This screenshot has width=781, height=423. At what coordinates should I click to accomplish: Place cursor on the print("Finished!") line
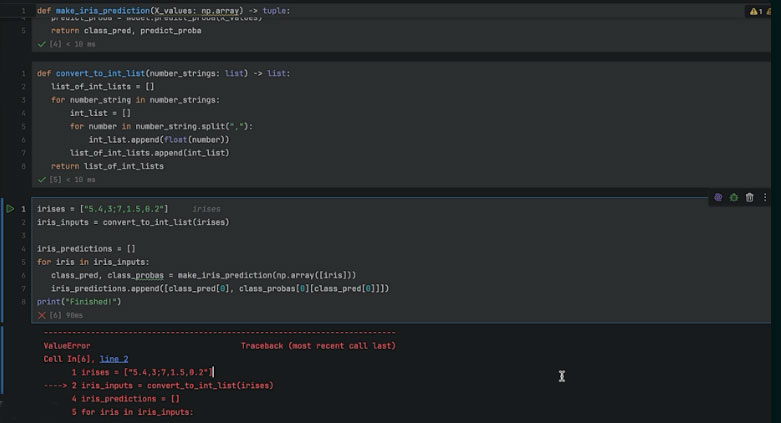(x=78, y=301)
